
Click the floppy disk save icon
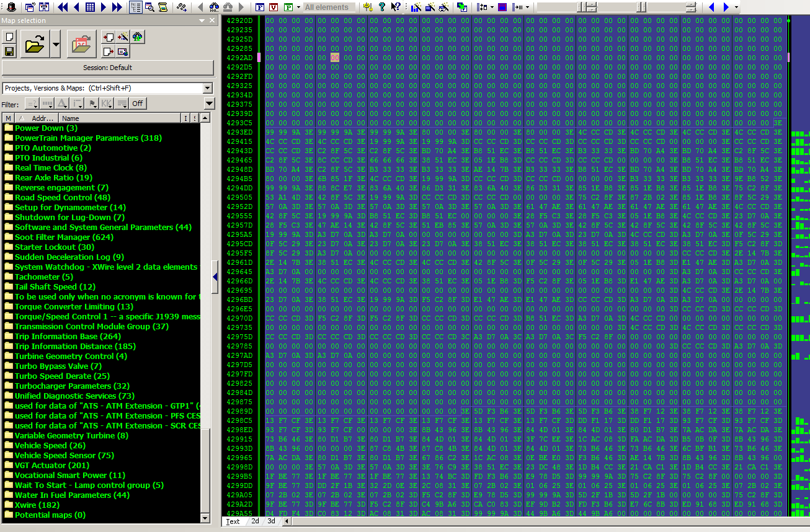9,51
